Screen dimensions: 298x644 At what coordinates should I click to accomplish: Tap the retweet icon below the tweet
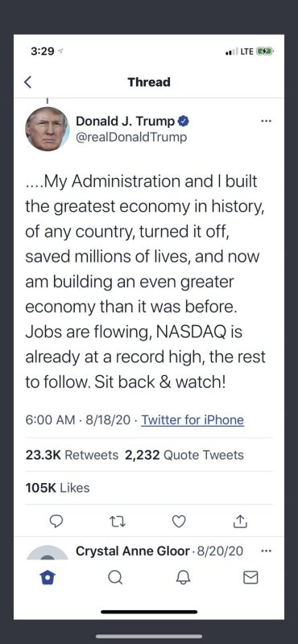pyautogui.click(x=118, y=522)
